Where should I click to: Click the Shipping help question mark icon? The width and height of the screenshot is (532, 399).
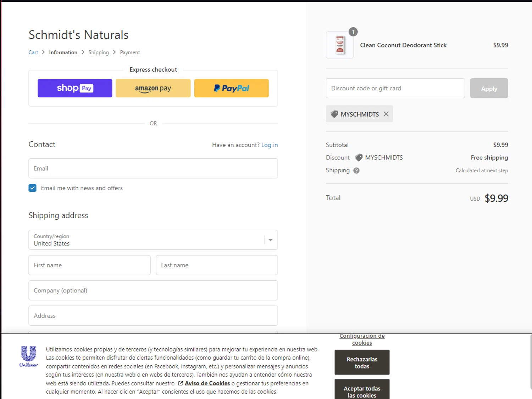click(x=356, y=170)
